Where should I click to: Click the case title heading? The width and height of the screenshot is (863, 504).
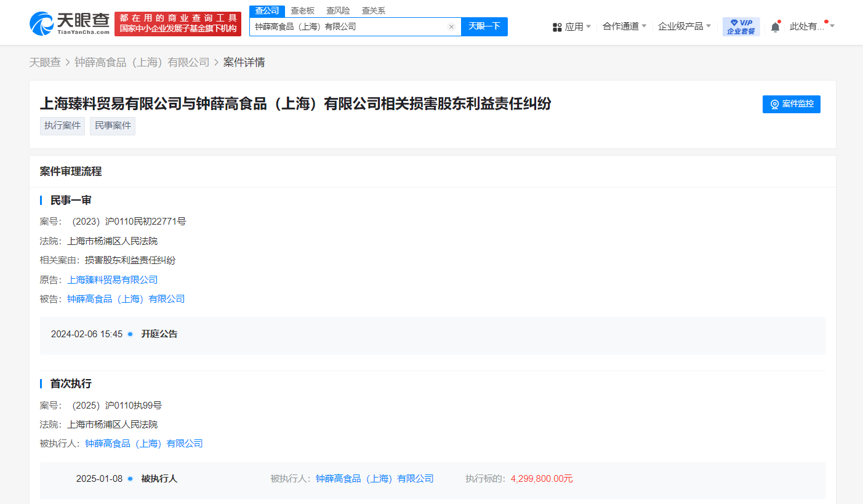click(x=295, y=103)
